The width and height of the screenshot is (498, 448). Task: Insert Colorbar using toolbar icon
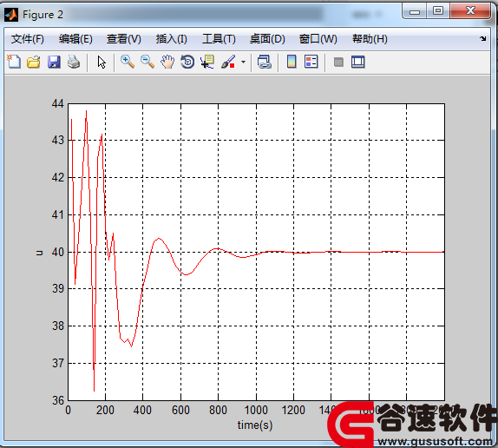click(x=292, y=62)
